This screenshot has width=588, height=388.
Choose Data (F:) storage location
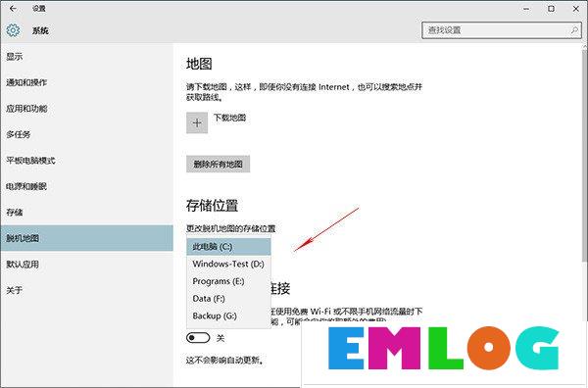(x=228, y=299)
